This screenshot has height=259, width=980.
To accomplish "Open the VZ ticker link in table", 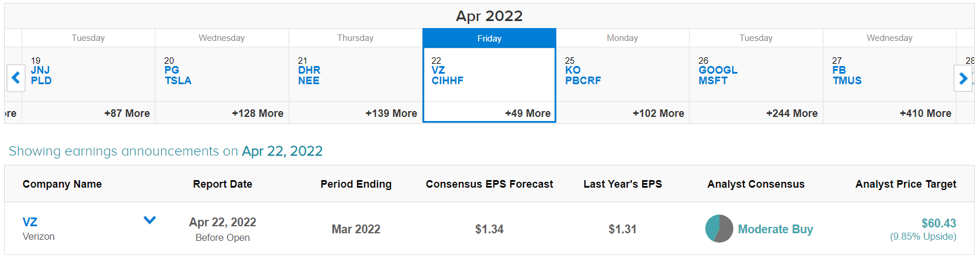I will coord(30,222).
